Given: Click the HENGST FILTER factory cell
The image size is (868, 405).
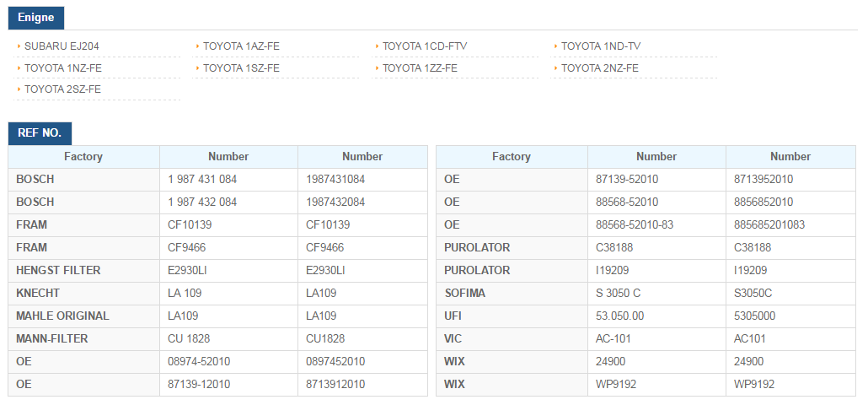Looking at the screenshot, I should [83, 270].
